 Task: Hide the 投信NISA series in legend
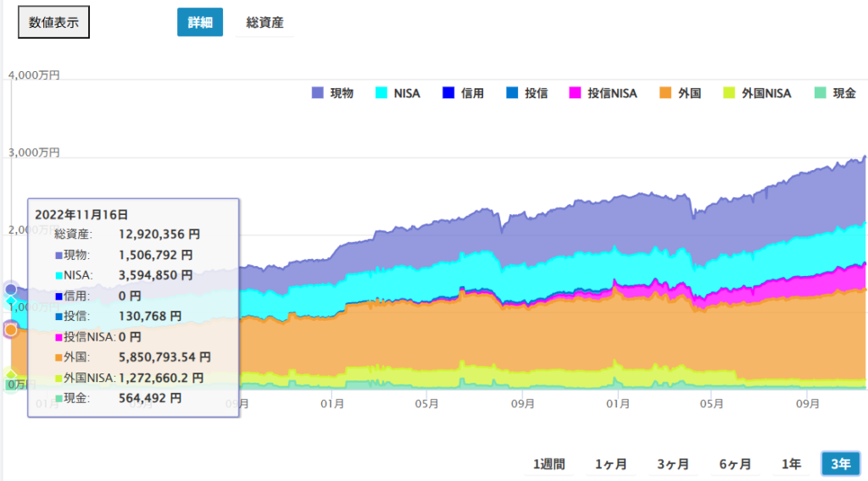pos(603,93)
